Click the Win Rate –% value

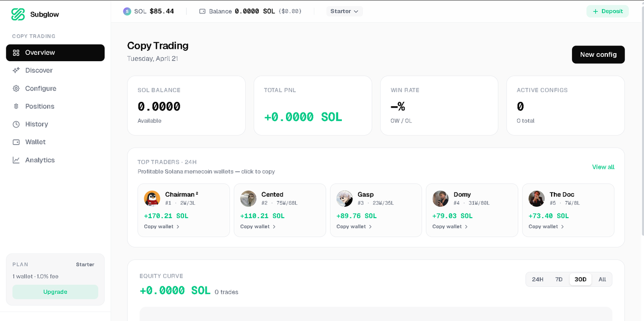click(398, 107)
